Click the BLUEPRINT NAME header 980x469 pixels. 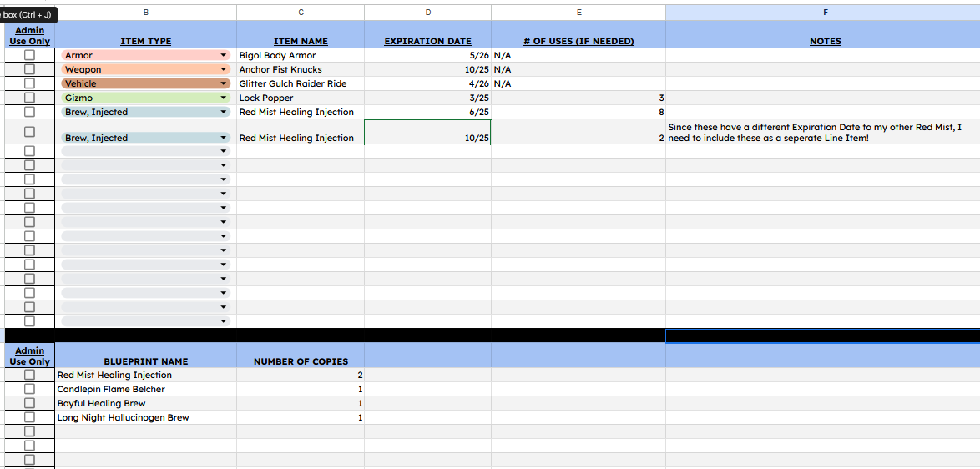tap(145, 355)
